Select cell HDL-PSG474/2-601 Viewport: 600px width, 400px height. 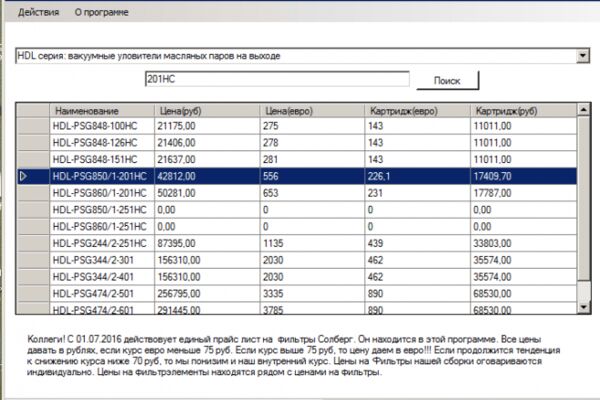tap(102, 308)
